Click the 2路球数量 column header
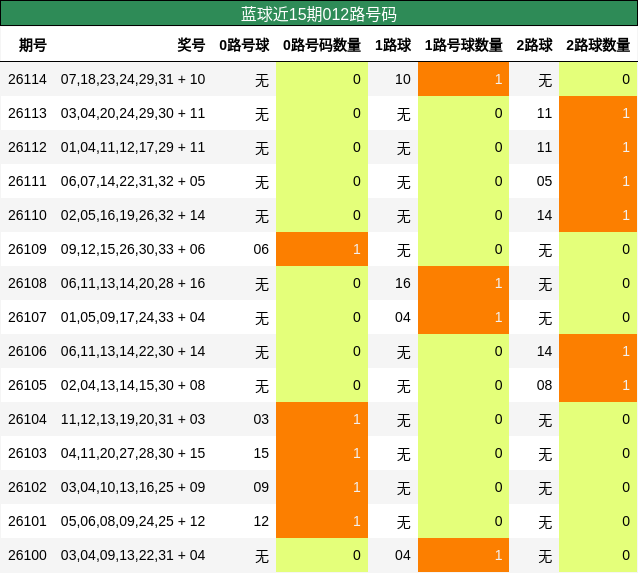This screenshot has height=573, width=638. click(x=598, y=45)
